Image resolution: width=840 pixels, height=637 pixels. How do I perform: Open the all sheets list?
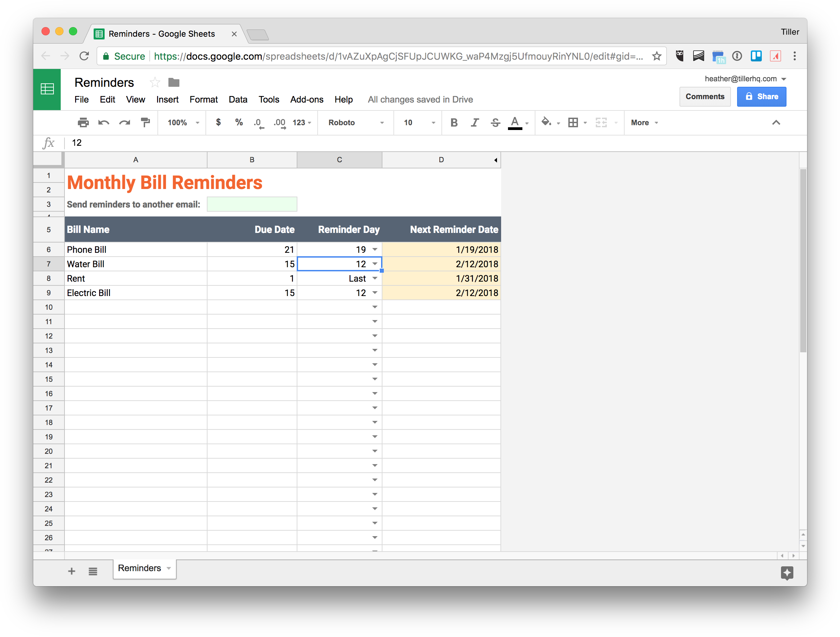click(93, 571)
